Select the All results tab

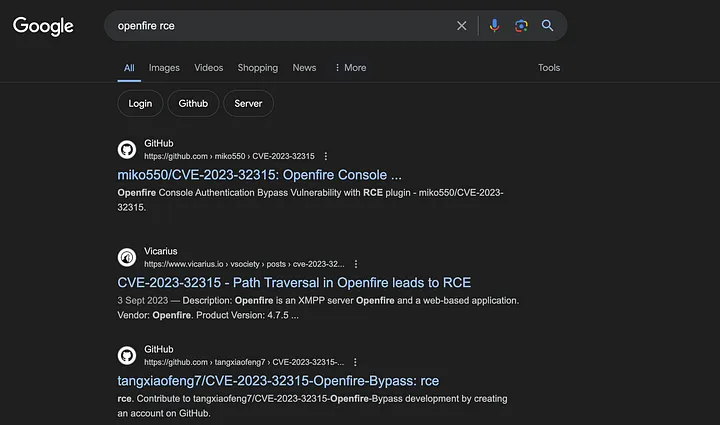[129, 68]
